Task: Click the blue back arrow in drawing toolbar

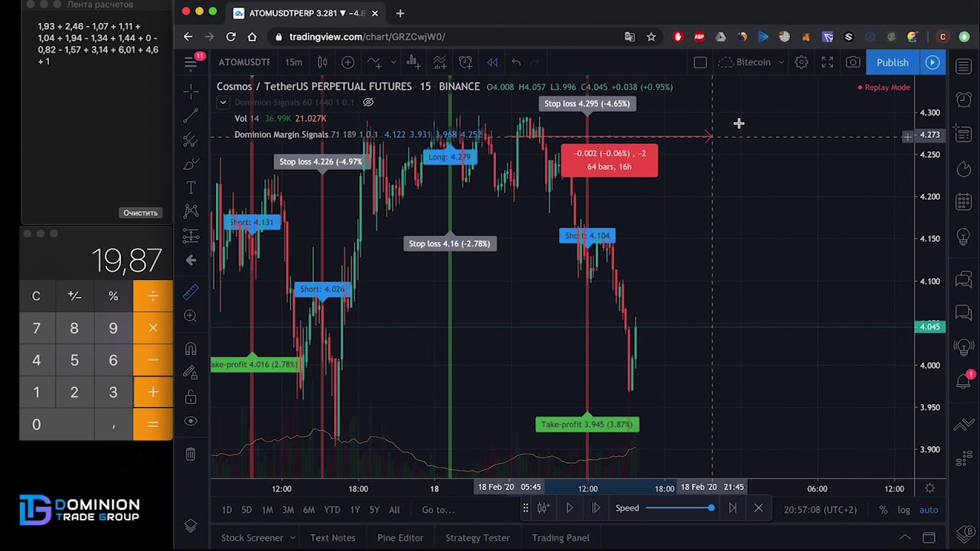Action: [x=191, y=260]
